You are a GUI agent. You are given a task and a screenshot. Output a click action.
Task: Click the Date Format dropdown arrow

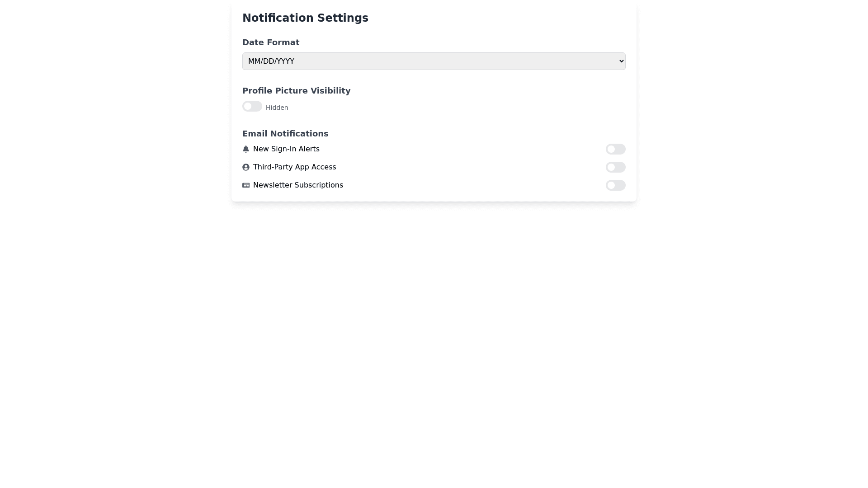(x=621, y=61)
